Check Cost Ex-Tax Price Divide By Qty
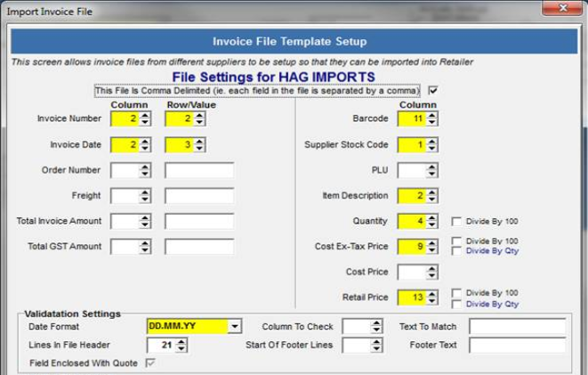 (x=456, y=251)
